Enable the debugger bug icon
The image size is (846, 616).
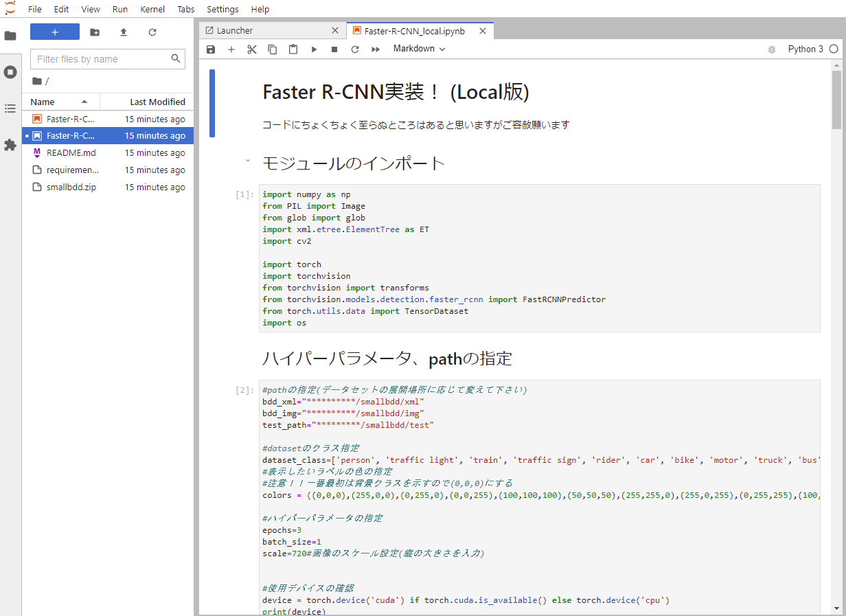point(772,49)
